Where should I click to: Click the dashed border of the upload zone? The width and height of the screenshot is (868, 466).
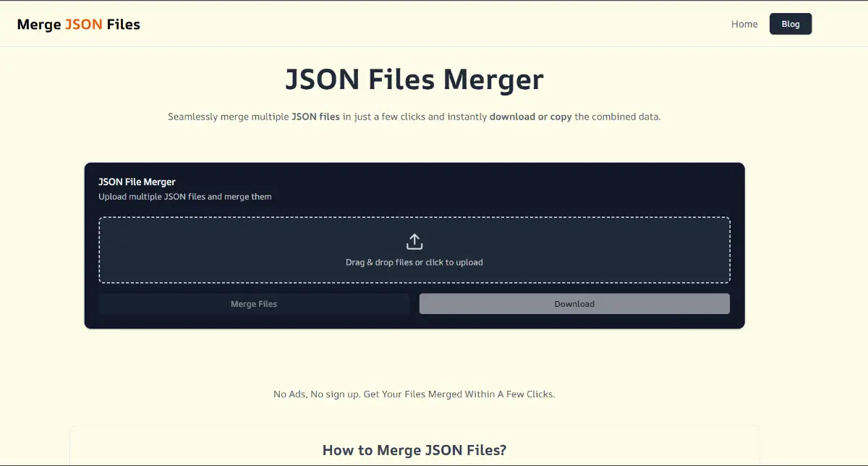(x=414, y=217)
